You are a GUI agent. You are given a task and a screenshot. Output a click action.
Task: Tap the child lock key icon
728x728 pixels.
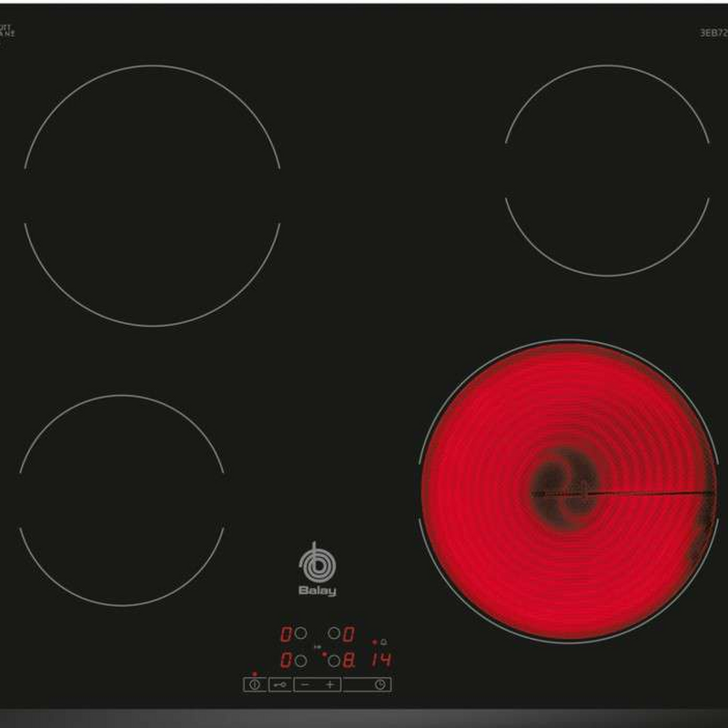coord(279,684)
